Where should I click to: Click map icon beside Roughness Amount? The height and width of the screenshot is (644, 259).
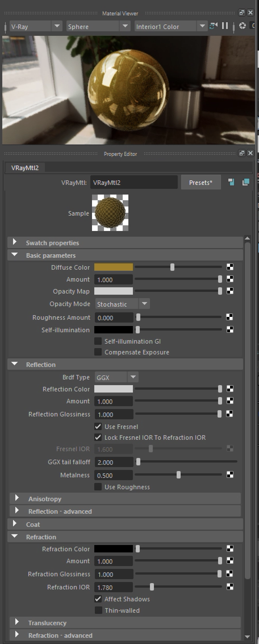coord(229,317)
